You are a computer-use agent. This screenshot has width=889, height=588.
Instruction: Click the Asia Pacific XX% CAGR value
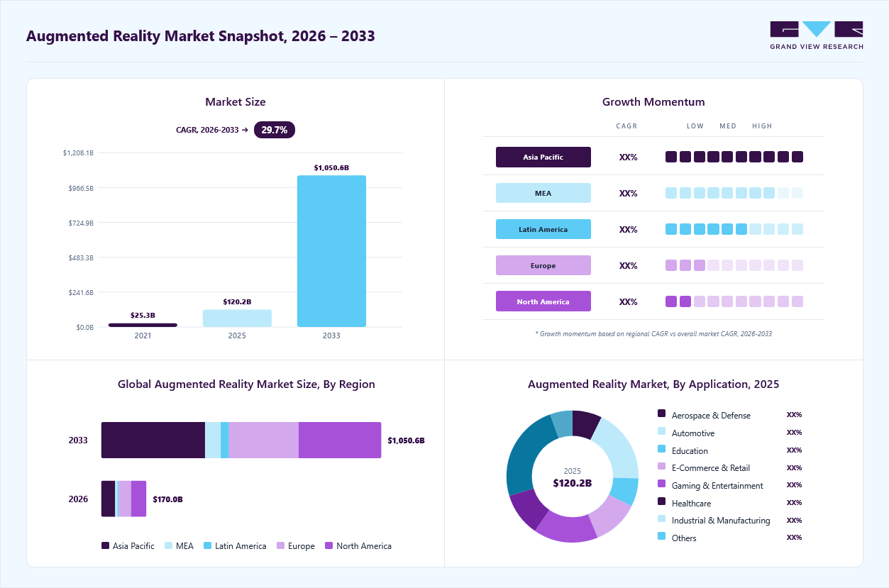click(629, 157)
